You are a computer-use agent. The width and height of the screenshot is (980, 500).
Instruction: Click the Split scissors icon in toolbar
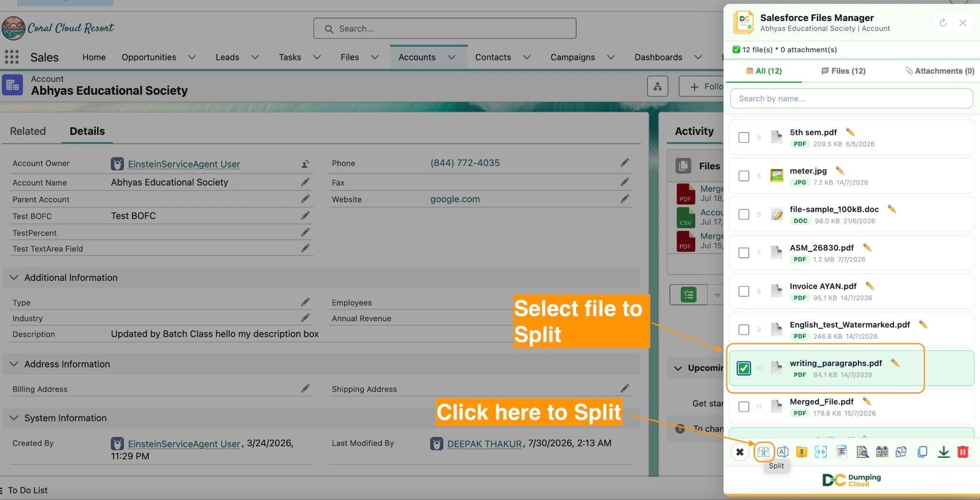(763, 452)
